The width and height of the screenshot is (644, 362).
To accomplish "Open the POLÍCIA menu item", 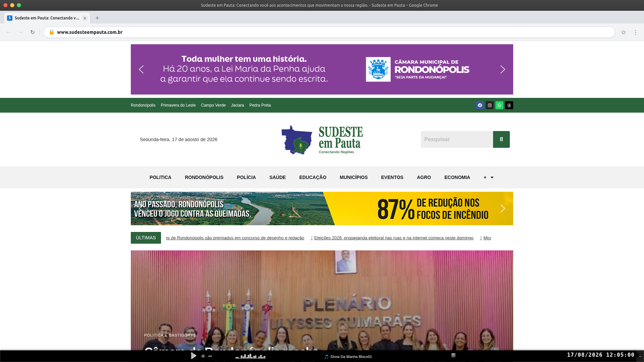I will point(246,177).
